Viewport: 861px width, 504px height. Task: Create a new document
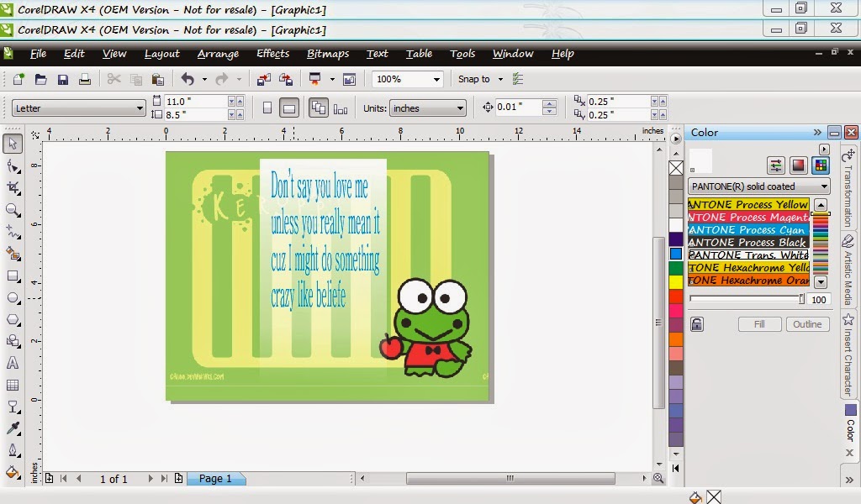[x=18, y=80]
